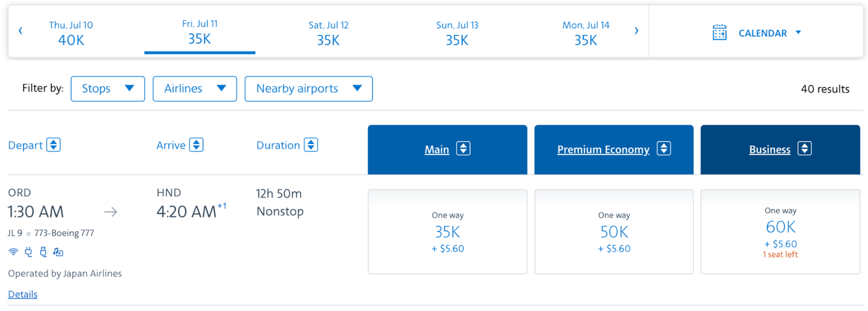Sort by Main cabin price arrows
Image resolution: width=868 pixels, height=311 pixels.
[463, 149]
